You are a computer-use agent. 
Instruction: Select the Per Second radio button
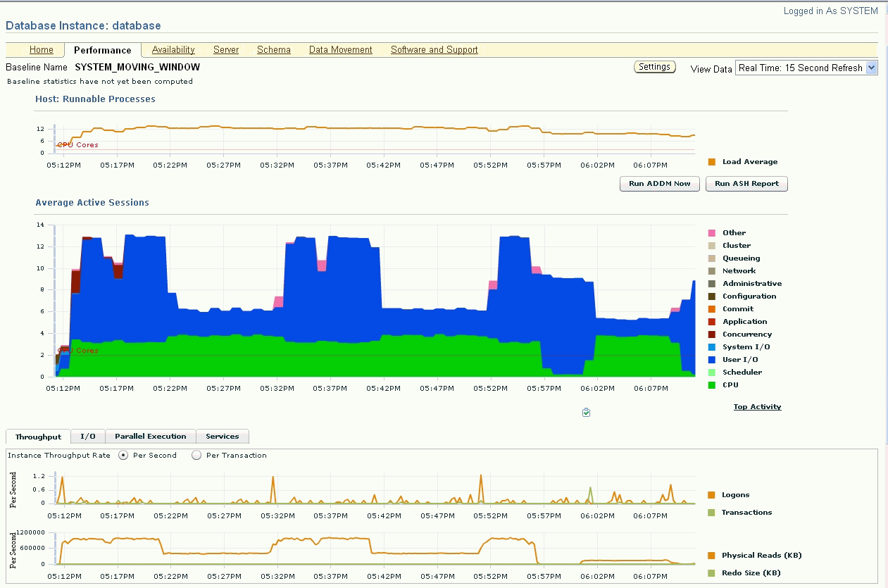pyautogui.click(x=123, y=455)
